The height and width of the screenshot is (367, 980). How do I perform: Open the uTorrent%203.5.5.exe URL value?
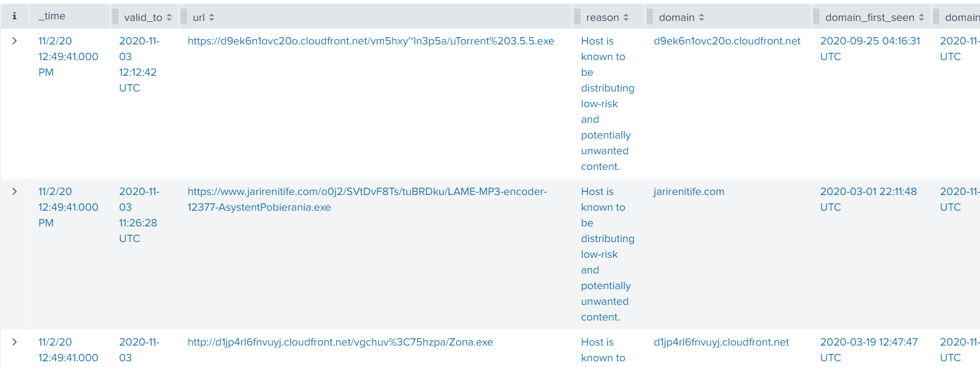tap(370, 41)
